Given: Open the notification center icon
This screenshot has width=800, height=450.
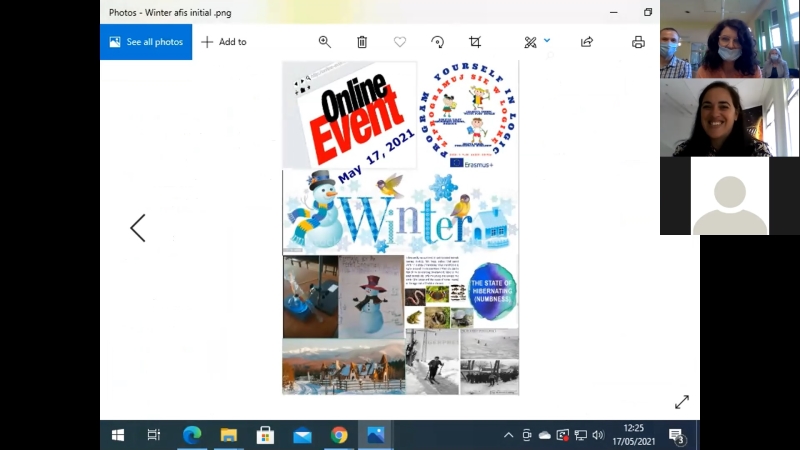Looking at the screenshot, I should tap(677, 435).
